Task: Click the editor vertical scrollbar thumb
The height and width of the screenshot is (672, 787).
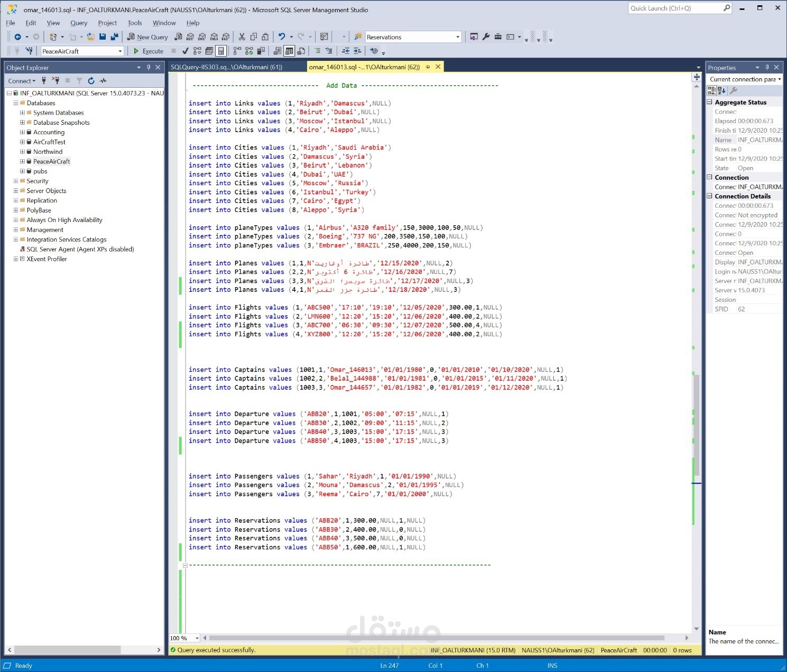Action: point(697,426)
